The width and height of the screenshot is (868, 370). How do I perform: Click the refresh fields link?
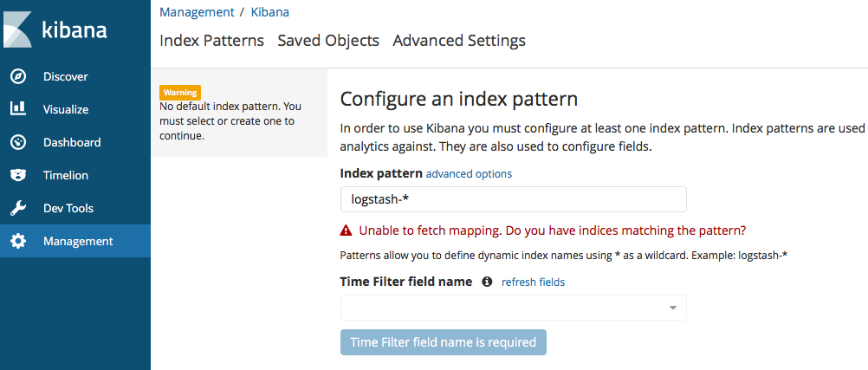click(533, 282)
